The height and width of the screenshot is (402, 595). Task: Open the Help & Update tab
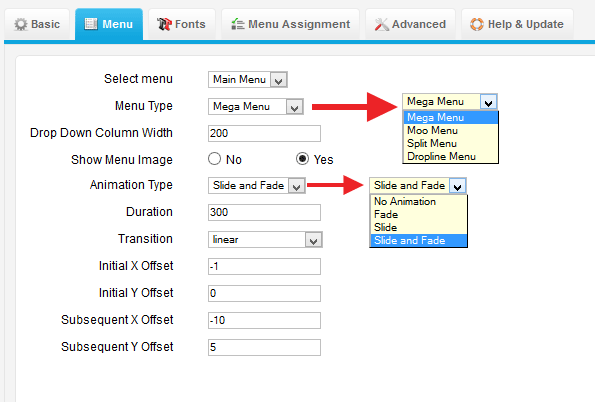pos(517,24)
